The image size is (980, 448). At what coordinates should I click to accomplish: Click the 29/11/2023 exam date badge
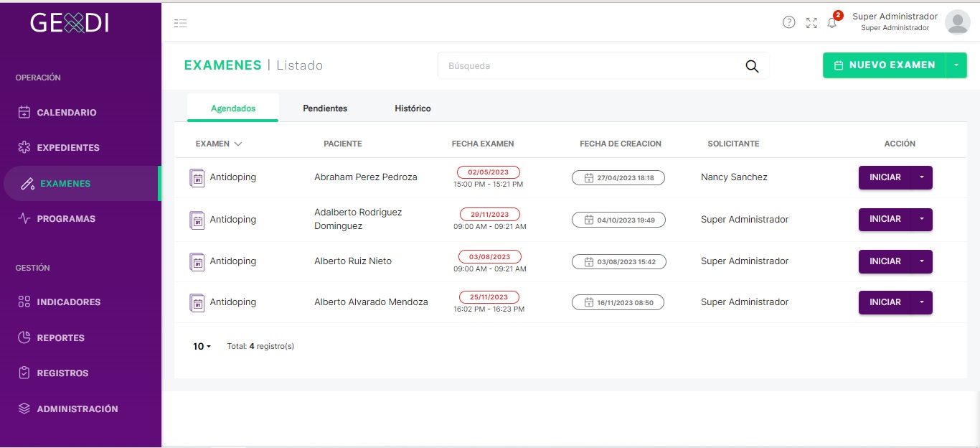pyautogui.click(x=489, y=215)
